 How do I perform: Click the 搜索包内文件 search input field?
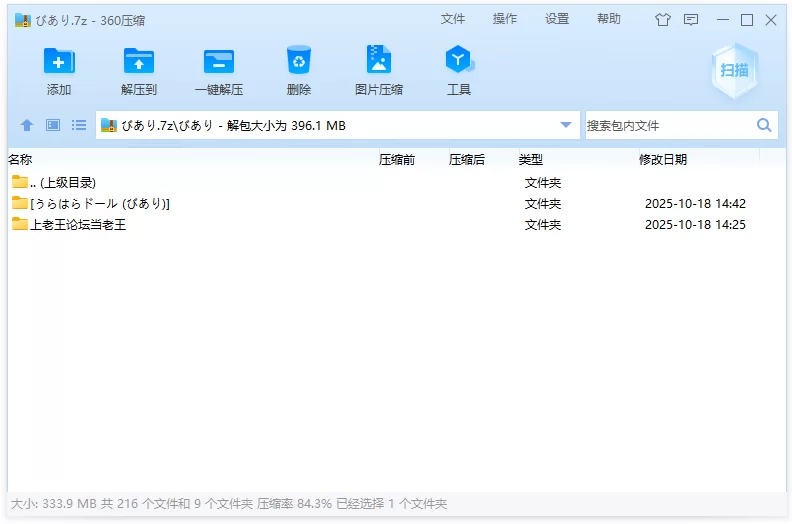(x=668, y=125)
